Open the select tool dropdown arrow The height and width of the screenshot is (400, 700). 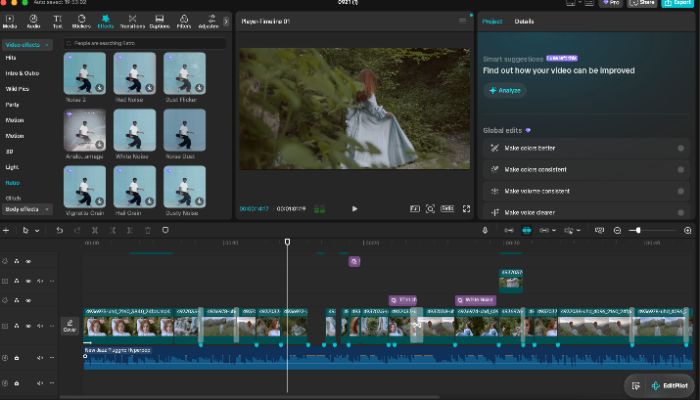[x=37, y=230]
